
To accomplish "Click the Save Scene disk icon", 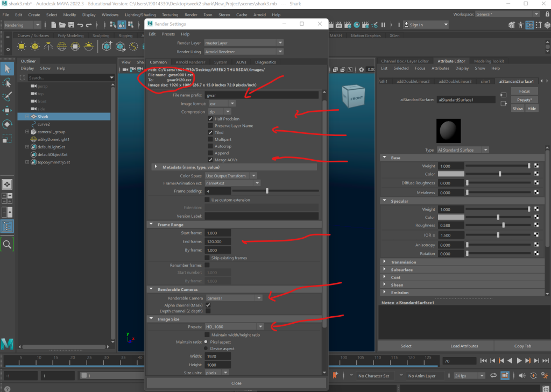I will pos(71,25).
